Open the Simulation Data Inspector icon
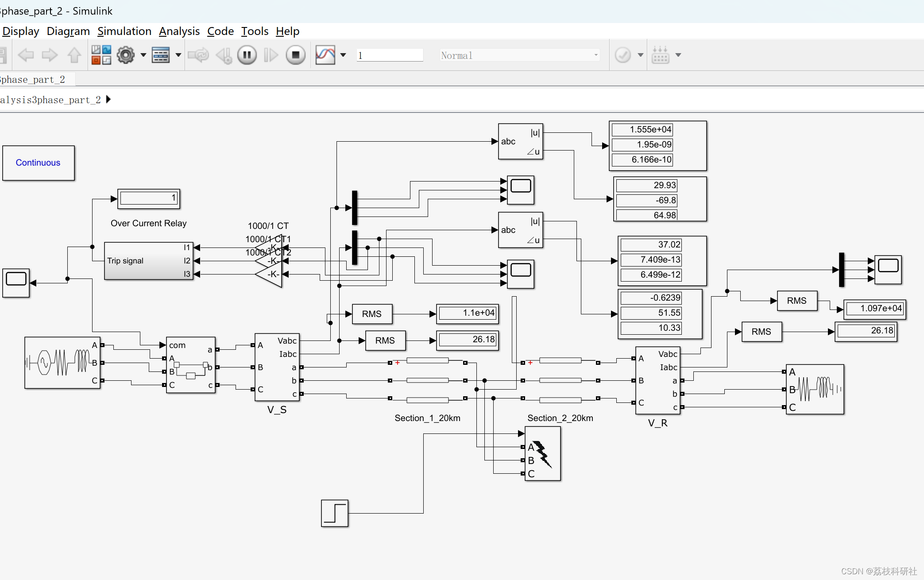This screenshot has width=924, height=580. pyautogui.click(x=325, y=55)
